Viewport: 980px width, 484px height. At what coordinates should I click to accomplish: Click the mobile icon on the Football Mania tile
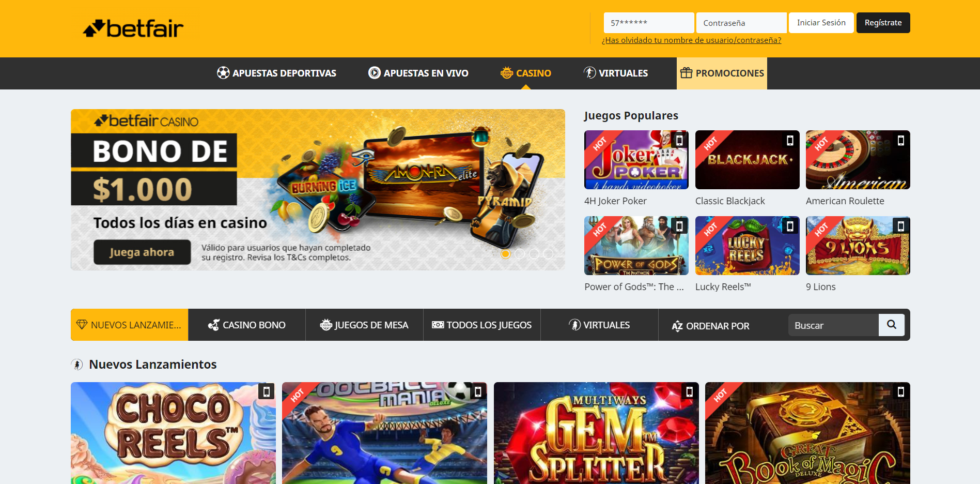pyautogui.click(x=478, y=392)
